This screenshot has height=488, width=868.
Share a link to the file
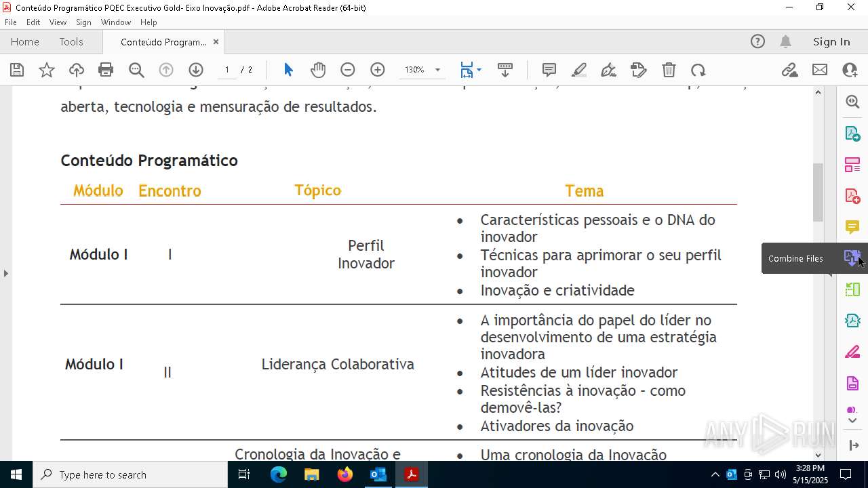(789, 70)
